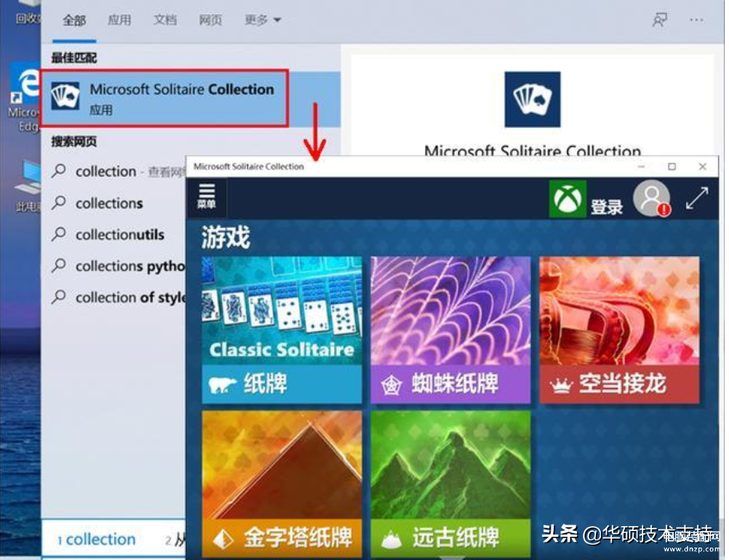Click the pyramid icon on 金字塔纸牌 label
Screen dimensions: 729x560
point(223,539)
